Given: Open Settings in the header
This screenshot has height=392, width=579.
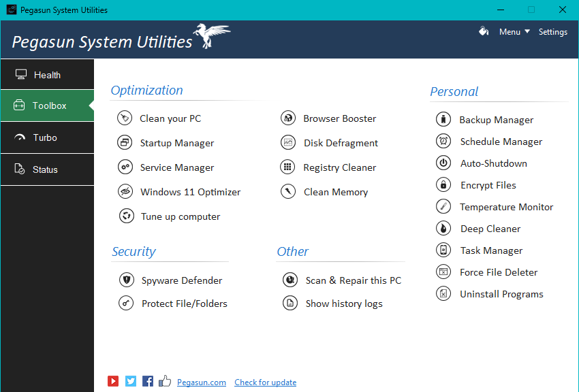Looking at the screenshot, I should point(552,32).
